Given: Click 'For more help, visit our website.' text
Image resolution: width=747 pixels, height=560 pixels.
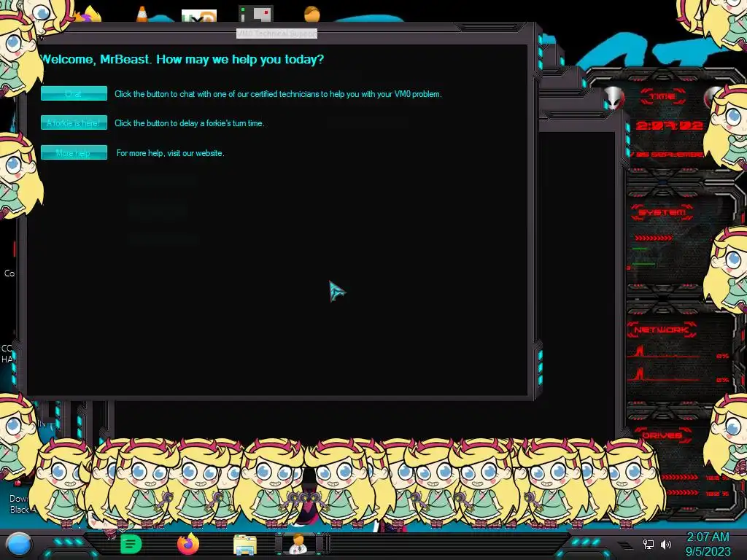Looking at the screenshot, I should pos(170,153).
